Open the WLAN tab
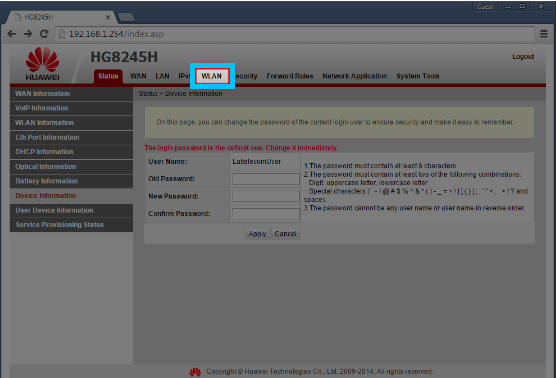This screenshot has height=378, width=556. pyautogui.click(x=212, y=76)
